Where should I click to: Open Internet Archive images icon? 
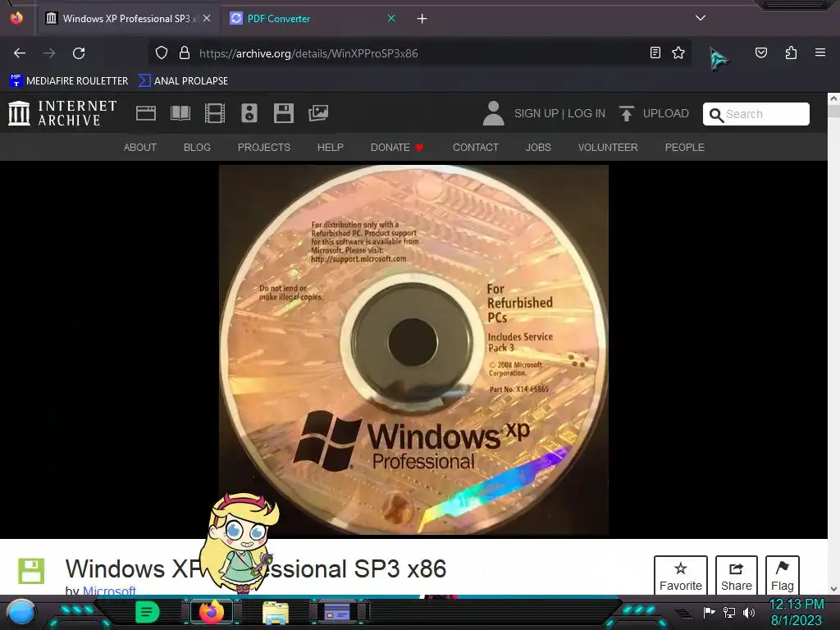pyautogui.click(x=318, y=113)
